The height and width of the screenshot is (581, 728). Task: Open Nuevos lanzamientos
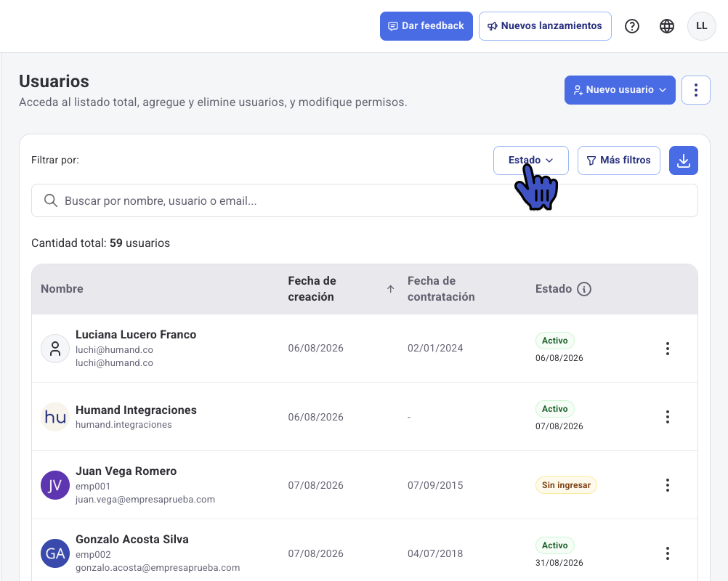click(545, 26)
